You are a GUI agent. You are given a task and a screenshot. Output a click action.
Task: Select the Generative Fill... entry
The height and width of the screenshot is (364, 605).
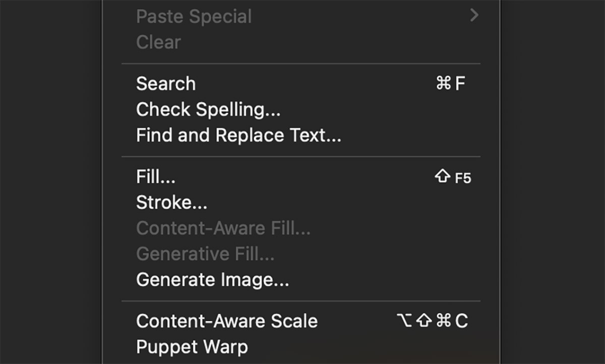[205, 254]
